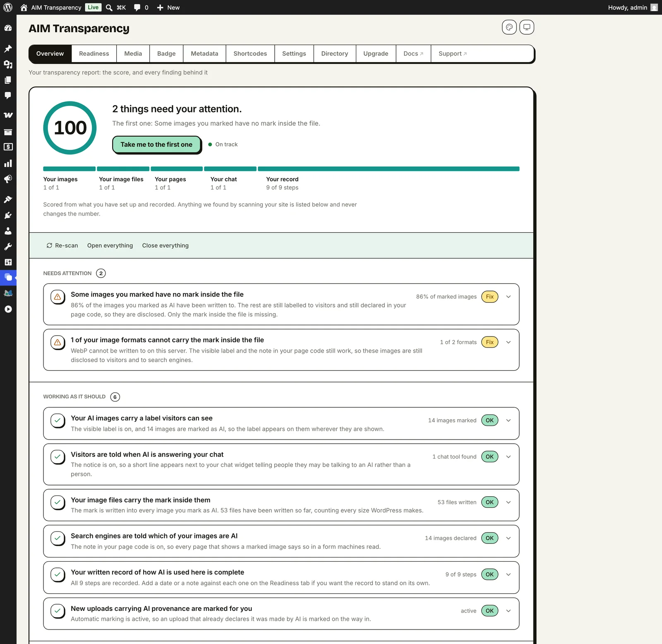The image size is (662, 644).
Task: Expand 'Search engines are told' chevron
Action: tap(508, 538)
